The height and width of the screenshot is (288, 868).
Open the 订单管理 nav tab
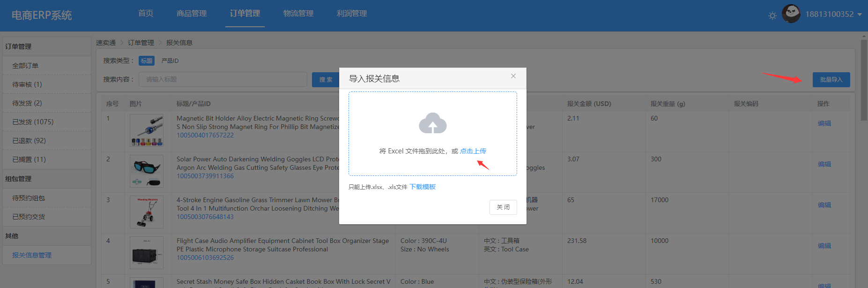(x=245, y=13)
